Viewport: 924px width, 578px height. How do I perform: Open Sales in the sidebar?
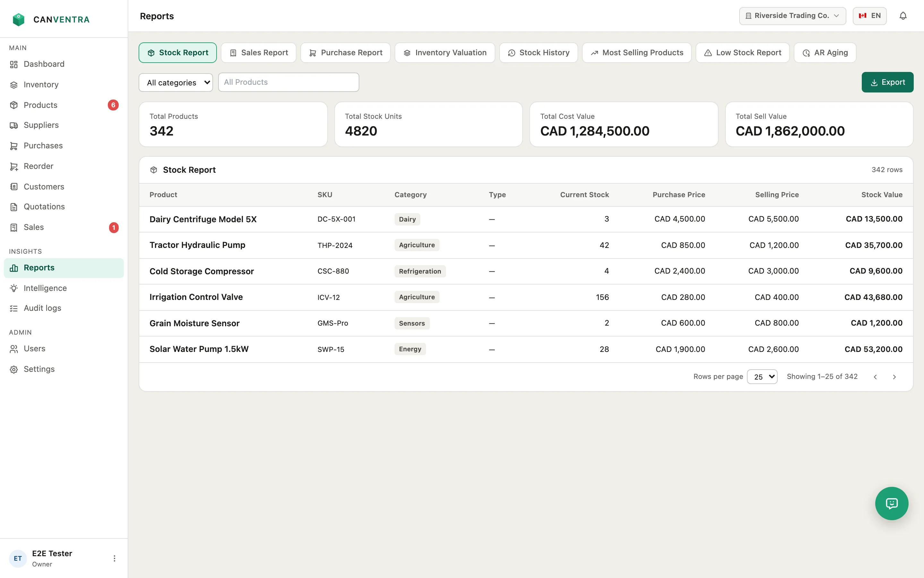point(64,227)
